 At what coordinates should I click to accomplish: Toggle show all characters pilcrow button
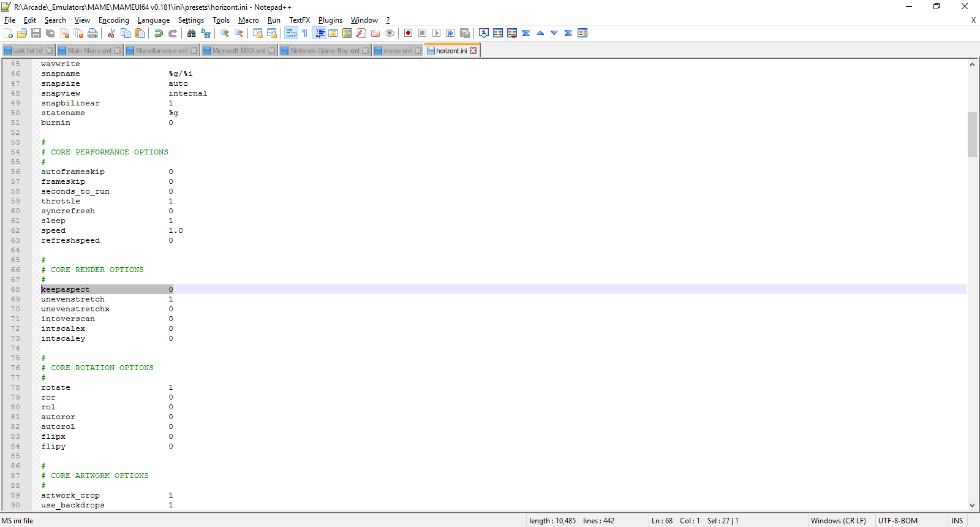click(304, 33)
